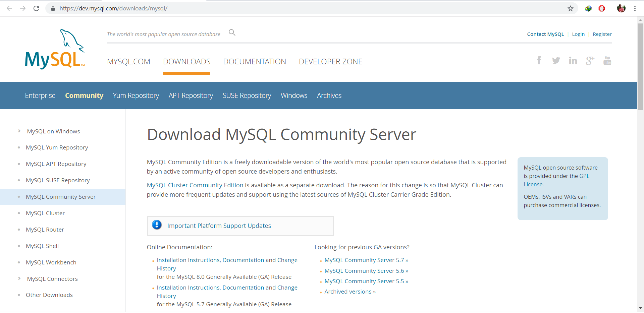Click the blue exclamation info icon

tap(157, 225)
